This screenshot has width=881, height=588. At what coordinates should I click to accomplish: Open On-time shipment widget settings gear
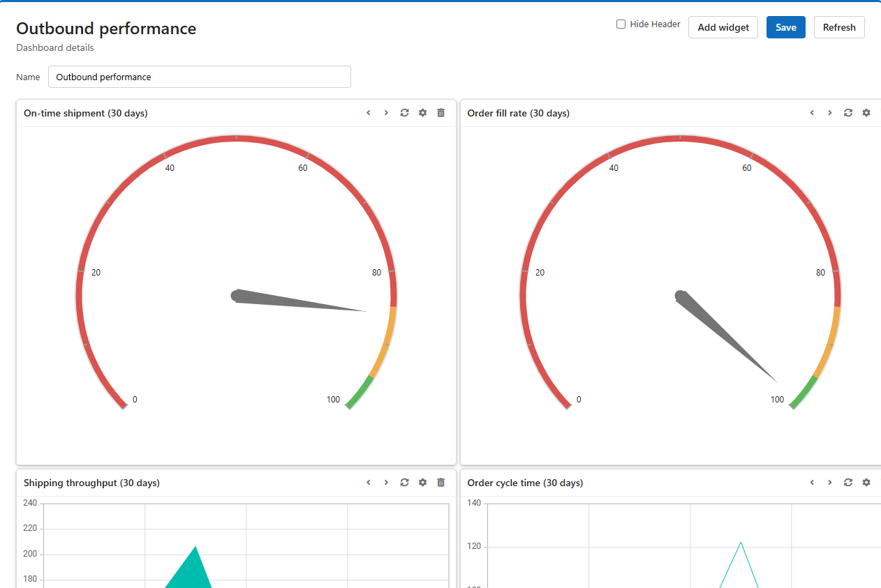tap(422, 113)
